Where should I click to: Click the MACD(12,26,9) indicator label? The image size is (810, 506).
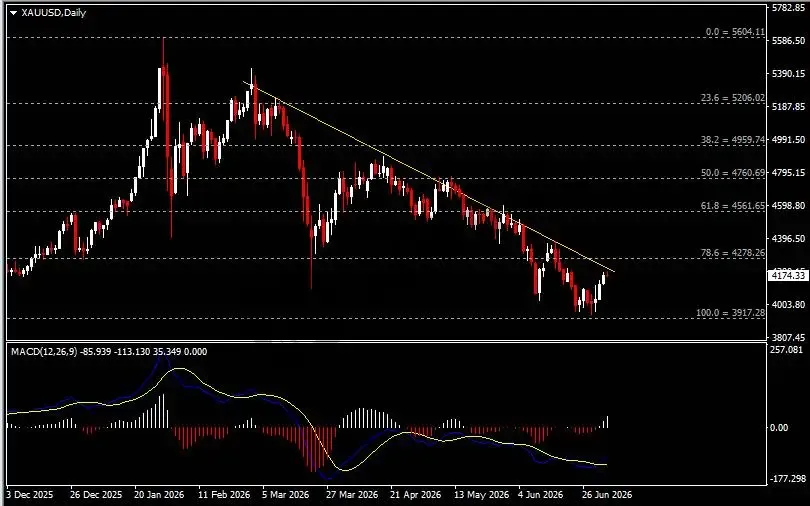point(44,352)
